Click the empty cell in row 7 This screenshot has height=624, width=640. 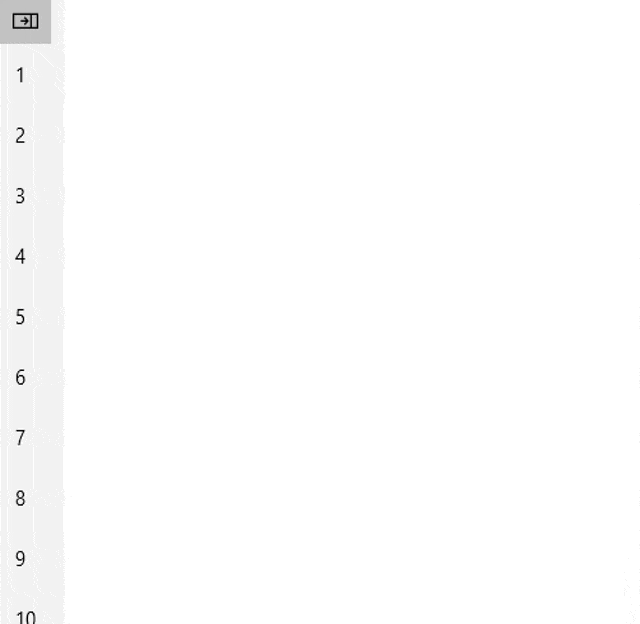[x=352, y=437]
